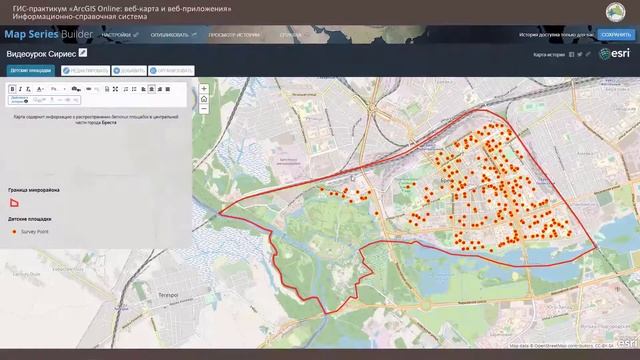Edit the title with pencil icon
The width and height of the screenshot is (640, 360).
tap(83, 53)
